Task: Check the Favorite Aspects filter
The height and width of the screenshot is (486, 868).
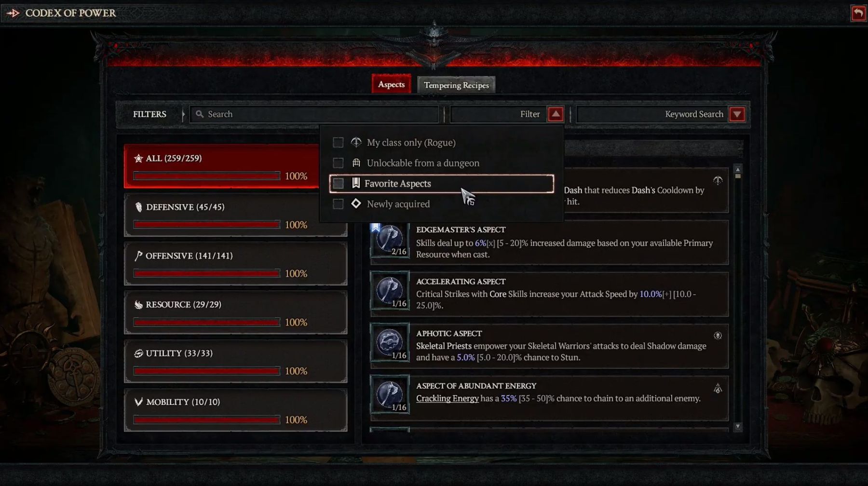Action: coord(338,184)
